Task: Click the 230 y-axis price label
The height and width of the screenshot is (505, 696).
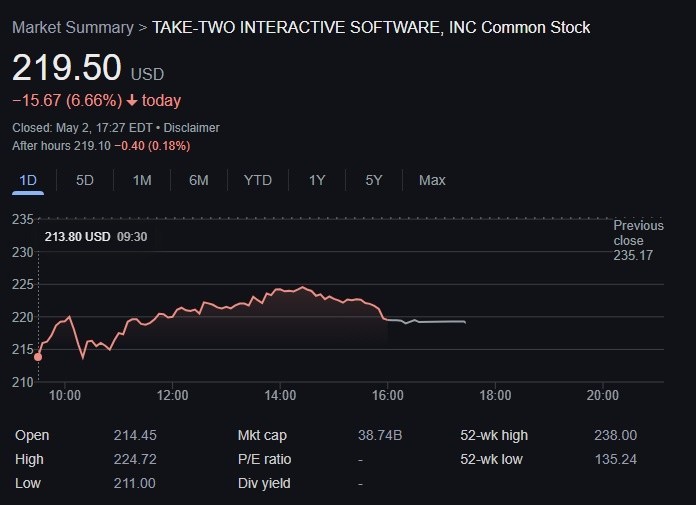Action: [x=23, y=252]
